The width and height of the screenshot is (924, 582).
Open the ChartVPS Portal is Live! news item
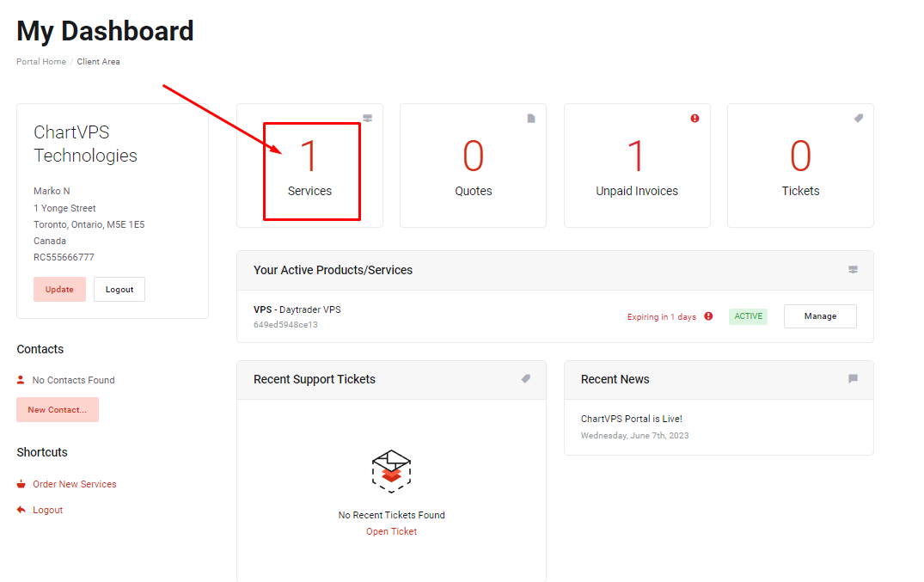pos(631,419)
